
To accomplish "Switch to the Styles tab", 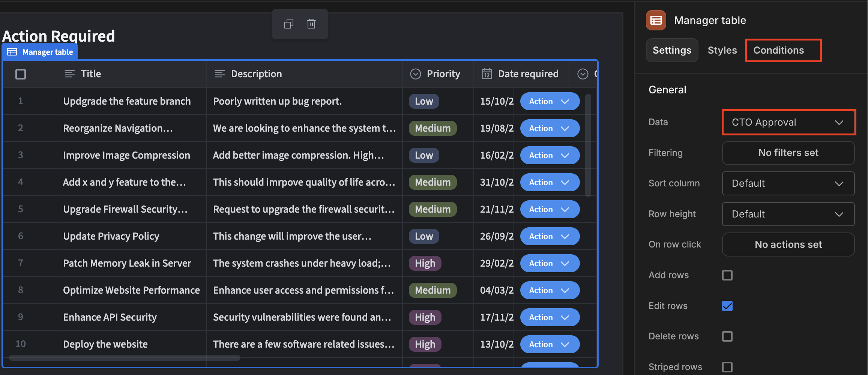I will pyautogui.click(x=722, y=50).
